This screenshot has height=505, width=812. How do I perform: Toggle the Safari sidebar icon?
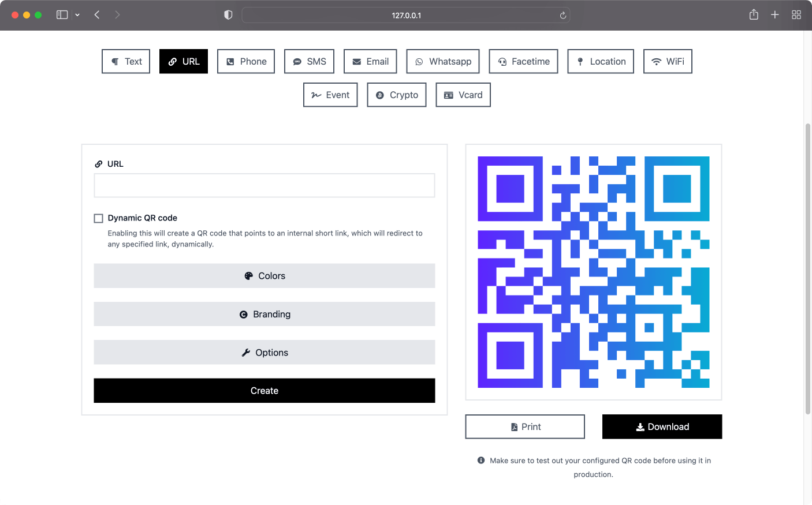coord(62,15)
